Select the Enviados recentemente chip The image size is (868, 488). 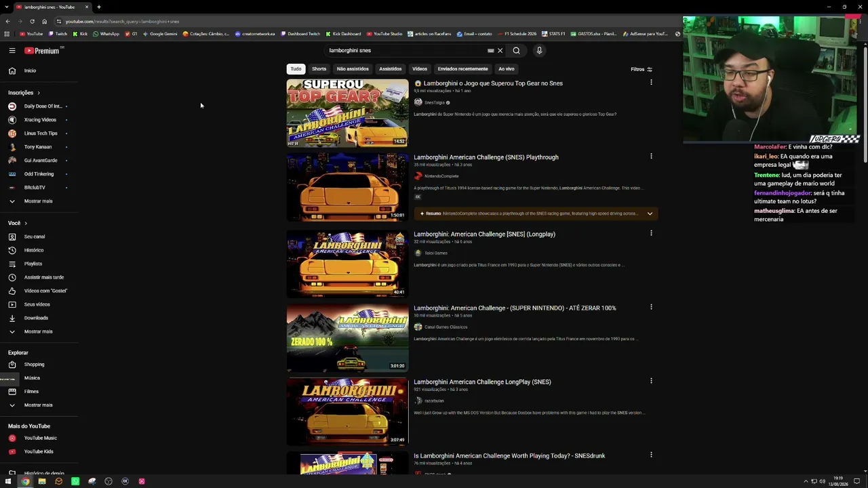462,68
